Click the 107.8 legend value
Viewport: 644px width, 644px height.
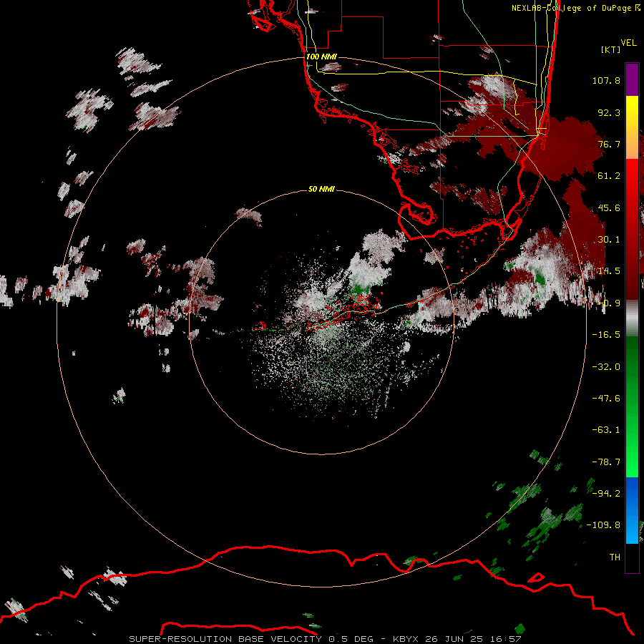[606, 80]
